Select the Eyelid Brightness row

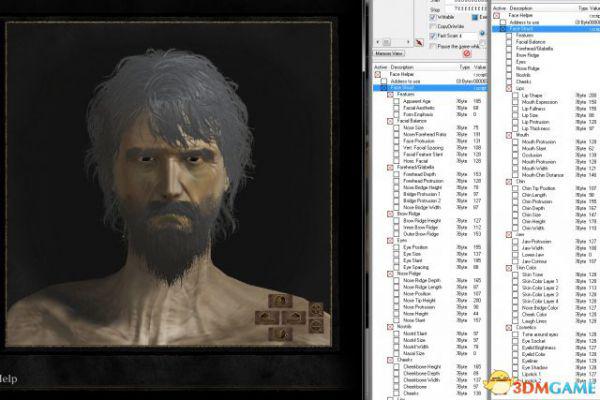click(546, 348)
